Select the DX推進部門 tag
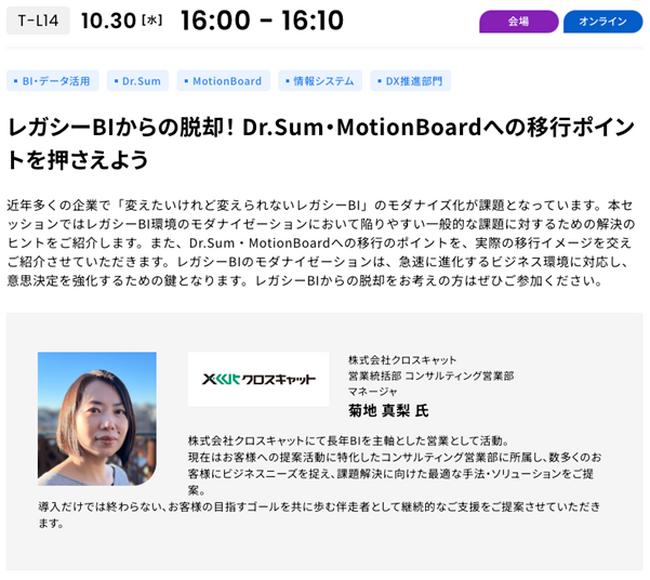 (x=410, y=81)
